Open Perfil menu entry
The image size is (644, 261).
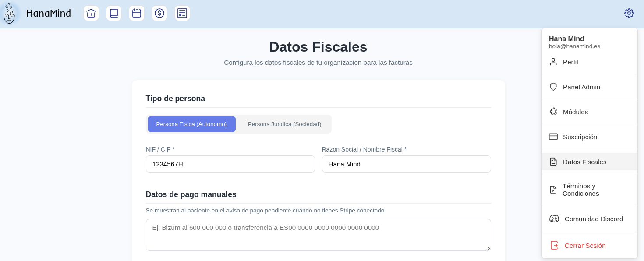coord(590,62)
